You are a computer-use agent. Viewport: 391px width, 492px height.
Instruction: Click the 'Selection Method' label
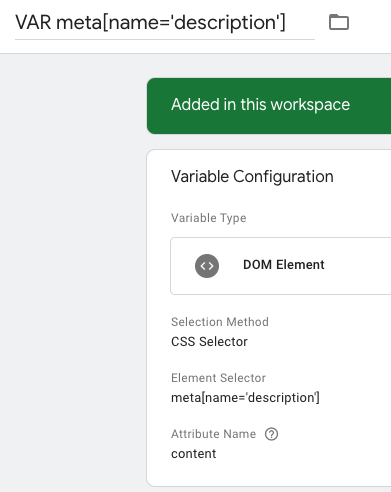click(x=220, y=322)
